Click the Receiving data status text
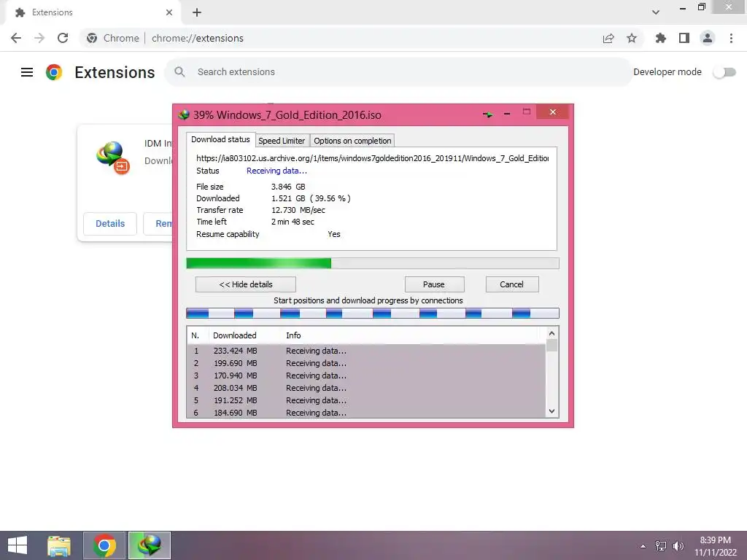This screenshot has width=747, height=560. click(276, 171)
